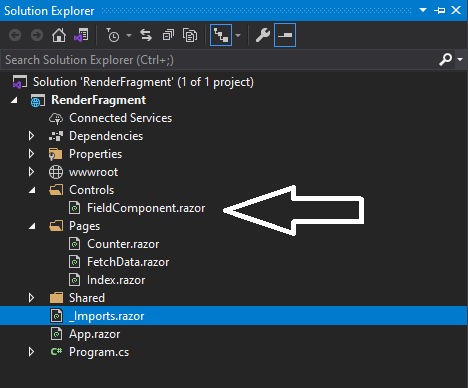Viewport: 468px width, 388px height.
Task: Select Dependencies label
Action: coord(106,136)
